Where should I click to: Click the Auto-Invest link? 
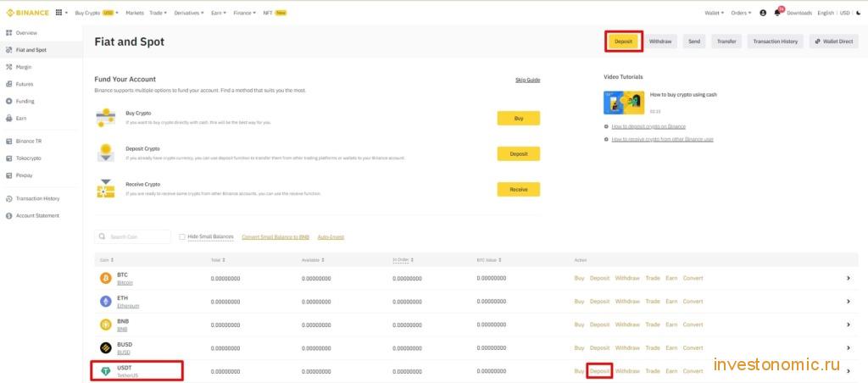click(331, 237)
